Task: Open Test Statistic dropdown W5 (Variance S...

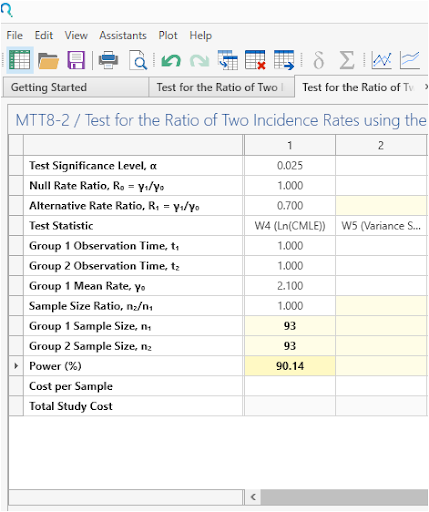Action: pos(381,226)
